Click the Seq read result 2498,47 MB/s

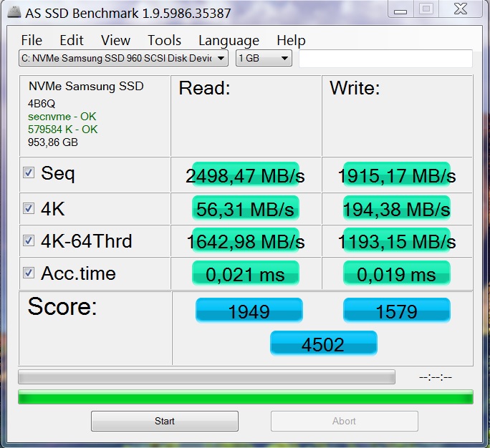245,175
